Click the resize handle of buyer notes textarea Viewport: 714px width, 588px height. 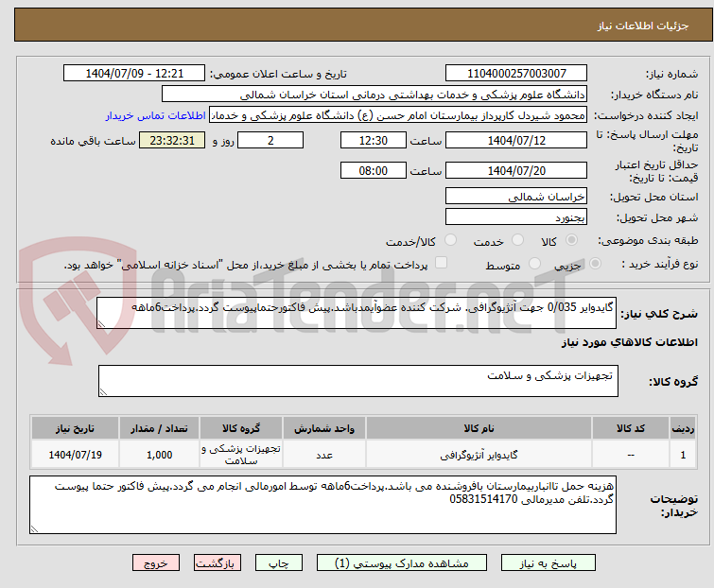34,528
